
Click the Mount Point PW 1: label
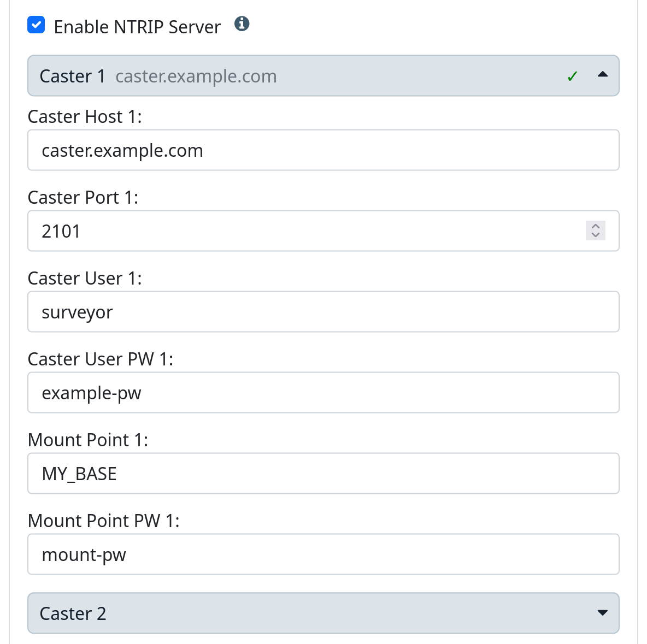pos(104,521)
